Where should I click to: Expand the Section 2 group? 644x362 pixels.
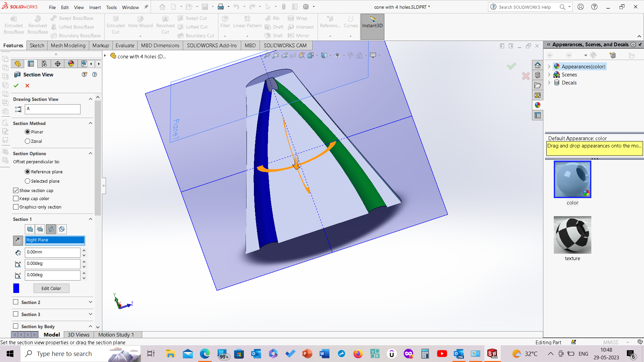pyautogui.click(x=90, y=302)
